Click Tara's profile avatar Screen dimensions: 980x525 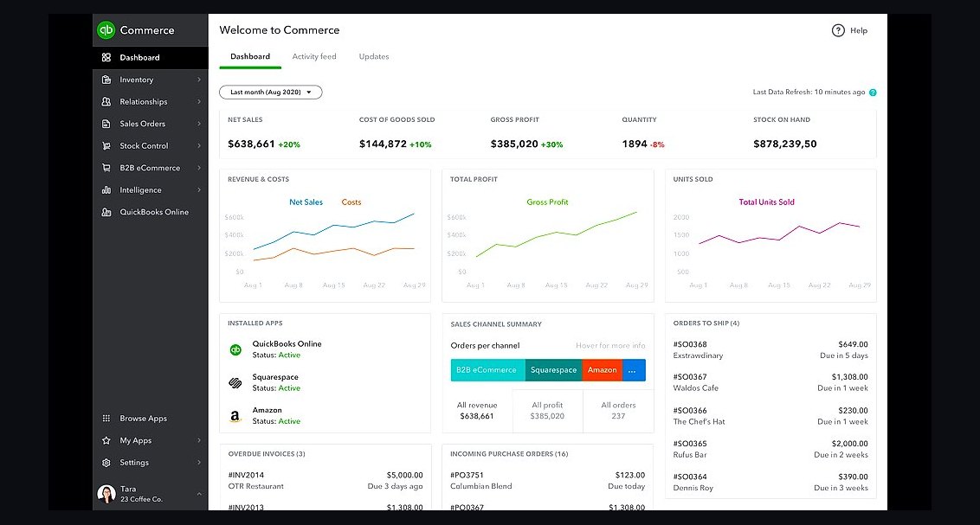pos(106,494)
